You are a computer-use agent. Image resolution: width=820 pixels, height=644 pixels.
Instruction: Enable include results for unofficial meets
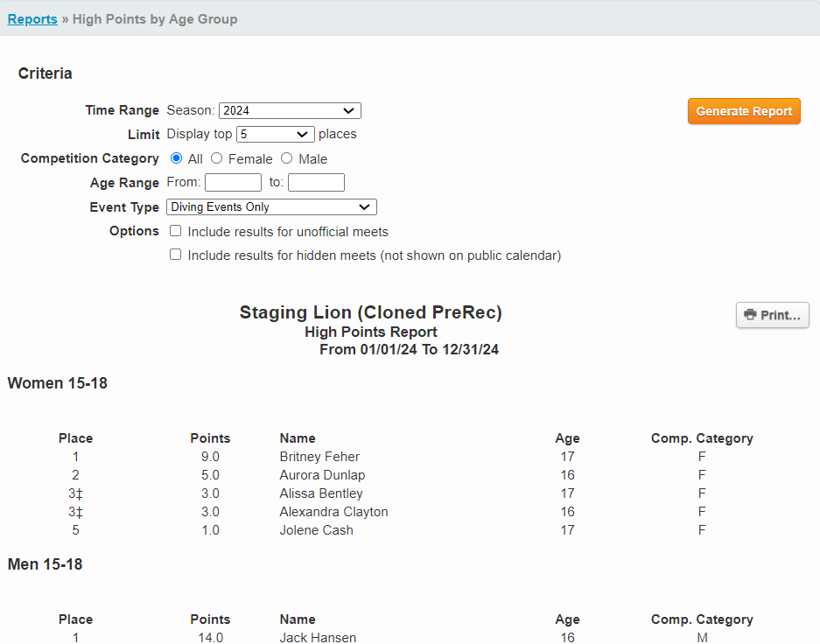point(176,231)
